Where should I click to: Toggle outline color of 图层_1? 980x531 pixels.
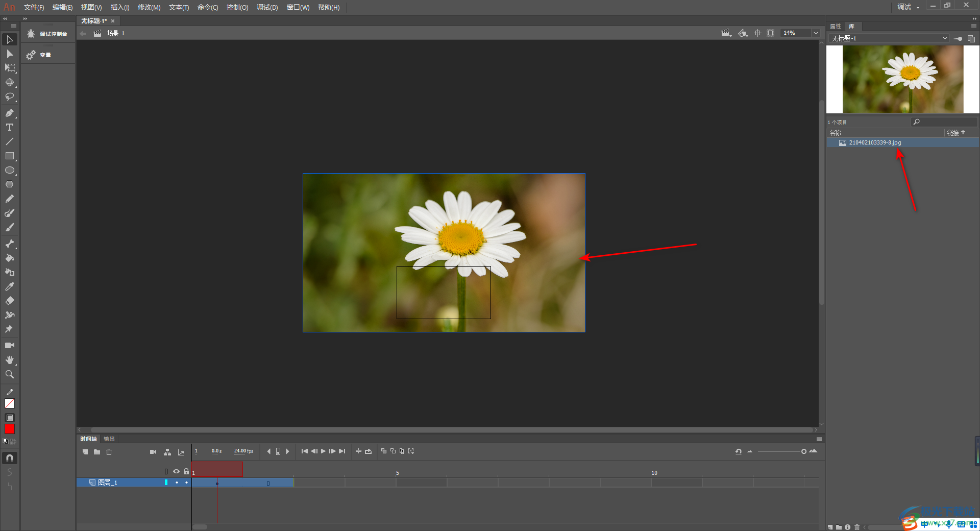pyautogui.click(x=166, y=482)
